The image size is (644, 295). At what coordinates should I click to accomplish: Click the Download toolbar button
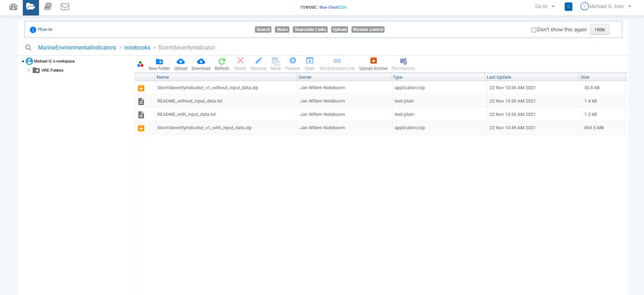pos(201,64)
